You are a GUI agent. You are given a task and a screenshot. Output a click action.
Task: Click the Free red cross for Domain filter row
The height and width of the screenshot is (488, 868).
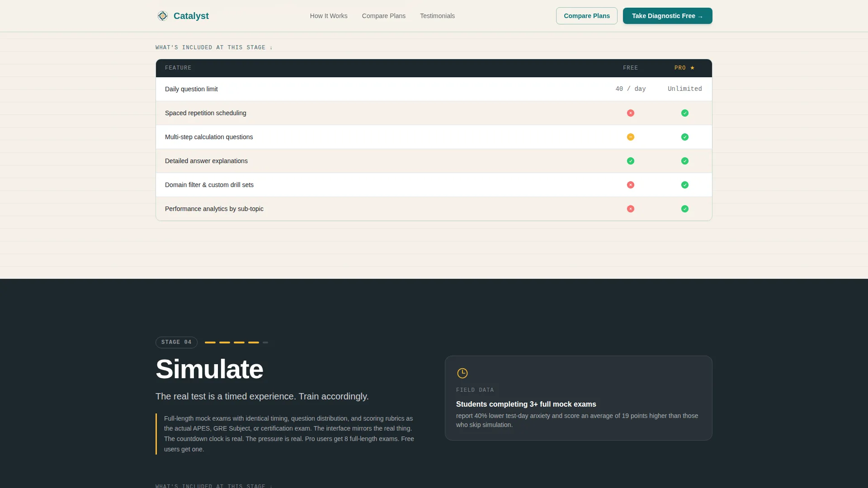coord(630,185)
